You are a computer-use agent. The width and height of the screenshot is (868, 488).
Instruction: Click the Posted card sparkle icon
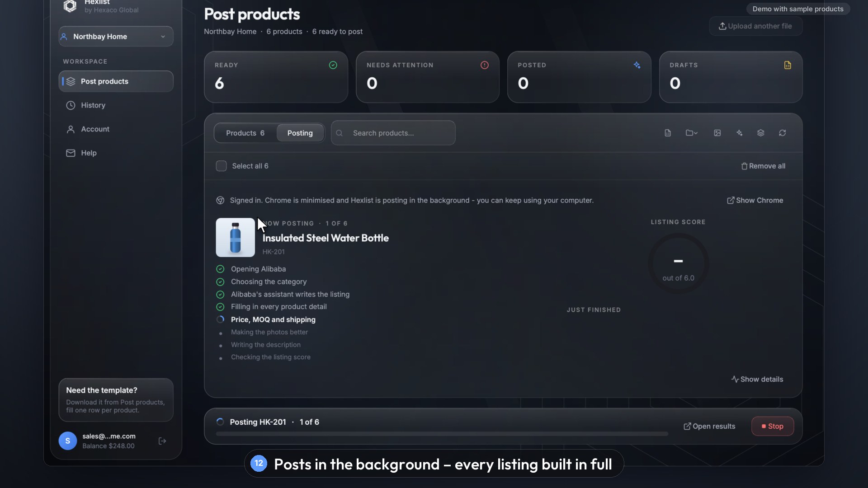tap(637, 65)
